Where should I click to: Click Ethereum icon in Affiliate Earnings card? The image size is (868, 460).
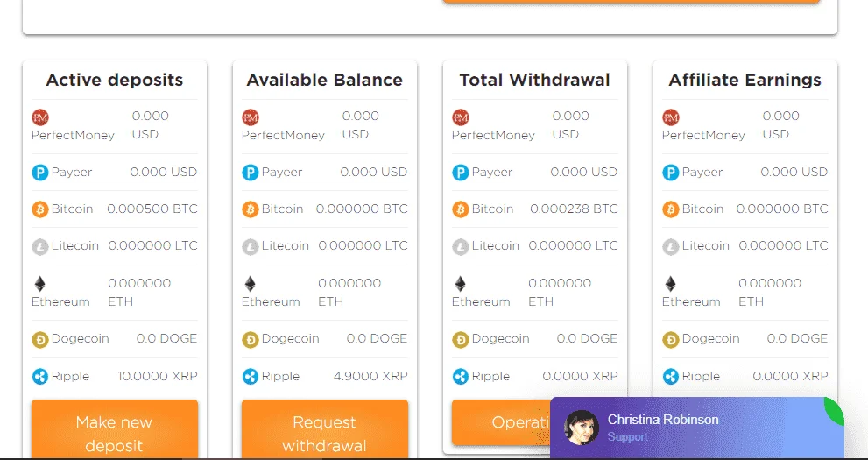pyautogui.click(x=670, y=284)
